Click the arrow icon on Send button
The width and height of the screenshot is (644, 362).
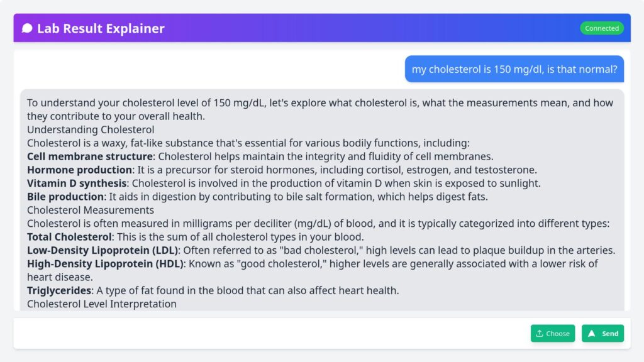point(592,334)
